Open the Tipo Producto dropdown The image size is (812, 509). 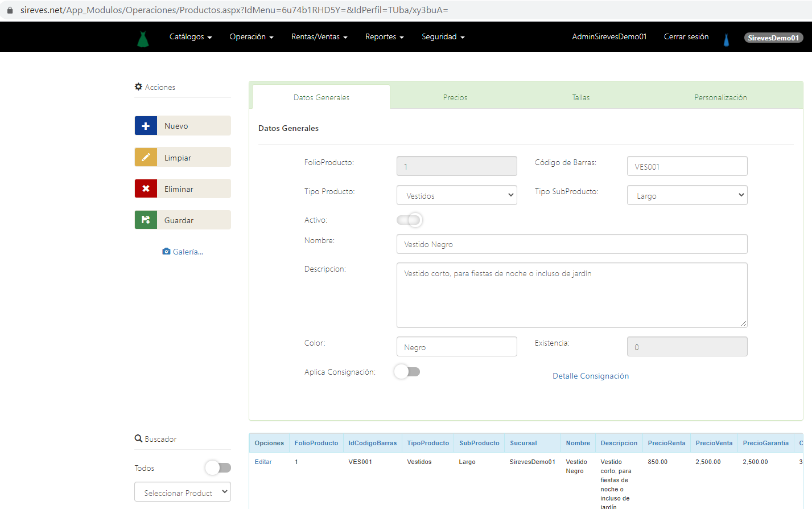point(456,195)
